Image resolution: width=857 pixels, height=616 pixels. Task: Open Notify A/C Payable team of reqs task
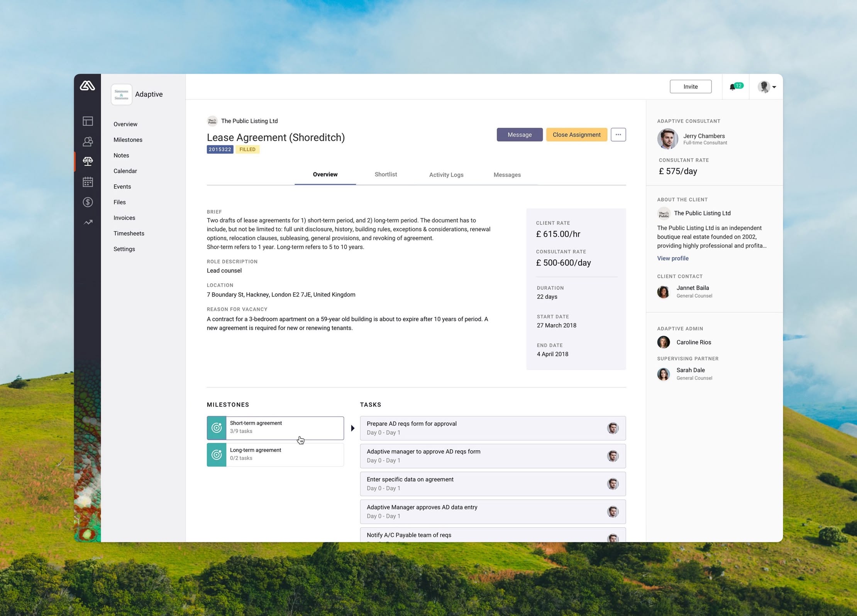[493, 535]
